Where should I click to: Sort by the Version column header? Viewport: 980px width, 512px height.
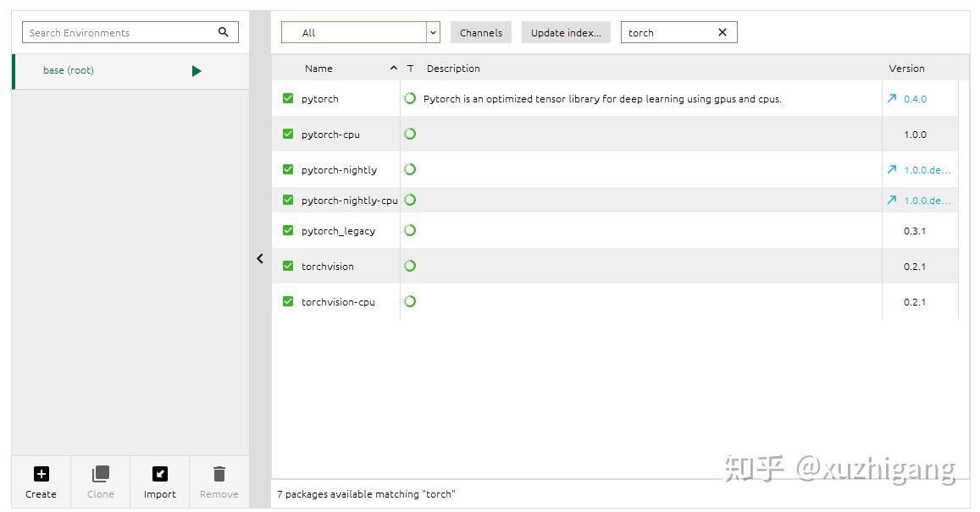pos(906,68)
